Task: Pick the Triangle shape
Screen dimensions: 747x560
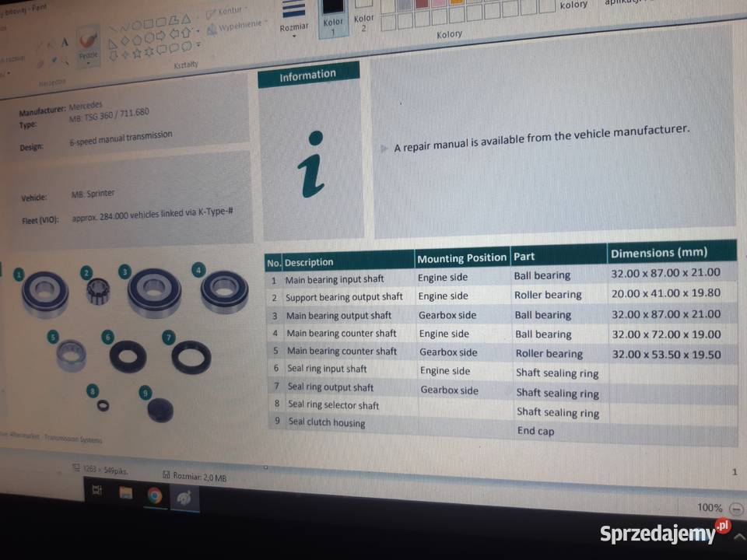Action: (186, 20)
